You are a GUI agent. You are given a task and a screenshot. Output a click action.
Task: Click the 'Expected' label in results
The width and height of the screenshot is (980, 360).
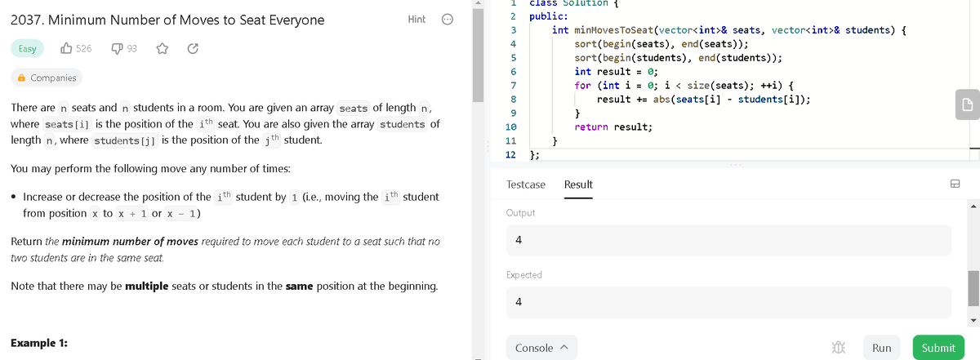(x=524, y=275)
